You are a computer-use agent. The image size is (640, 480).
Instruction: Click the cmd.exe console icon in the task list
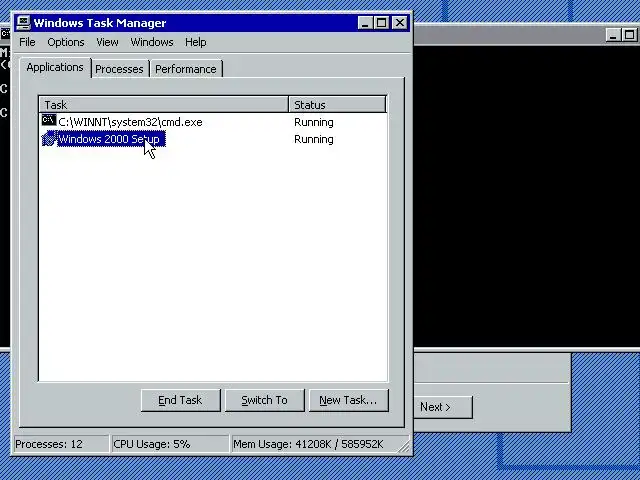[x=49, y=120]
